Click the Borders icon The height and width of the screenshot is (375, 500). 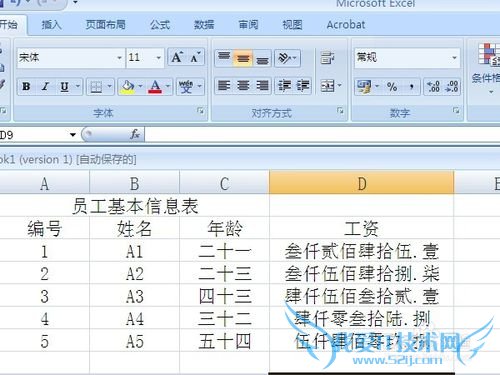(96, 87)
